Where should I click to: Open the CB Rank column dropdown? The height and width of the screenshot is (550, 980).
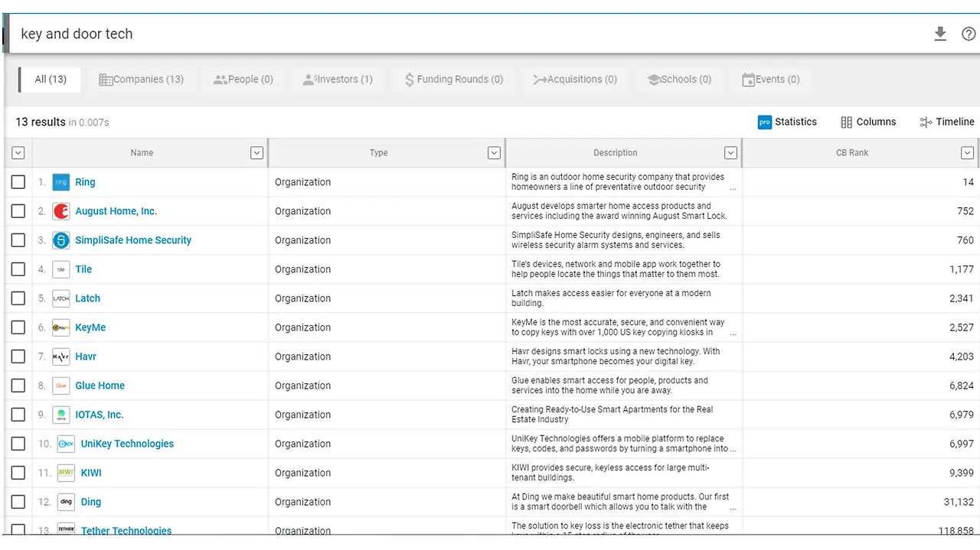click(x=968, y=153)
